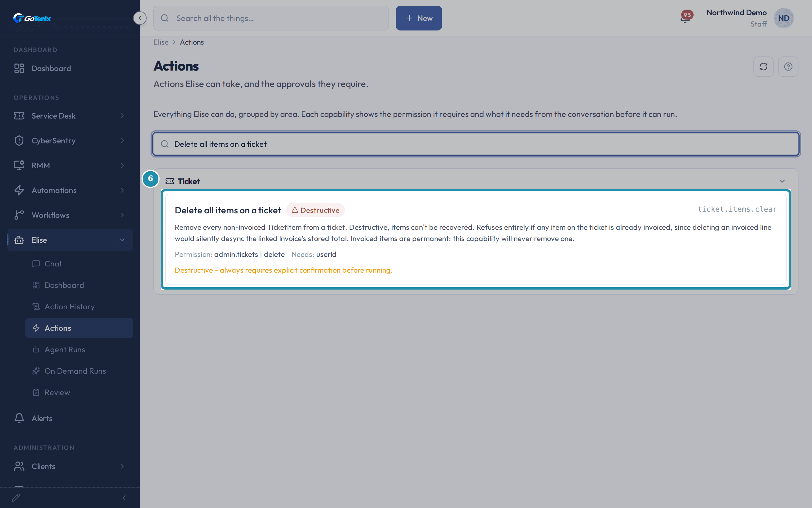Image resolution: width=812 pixels, height=508 pixels.
Task: Select the Actions sidebar item
Action: point(79,328)
